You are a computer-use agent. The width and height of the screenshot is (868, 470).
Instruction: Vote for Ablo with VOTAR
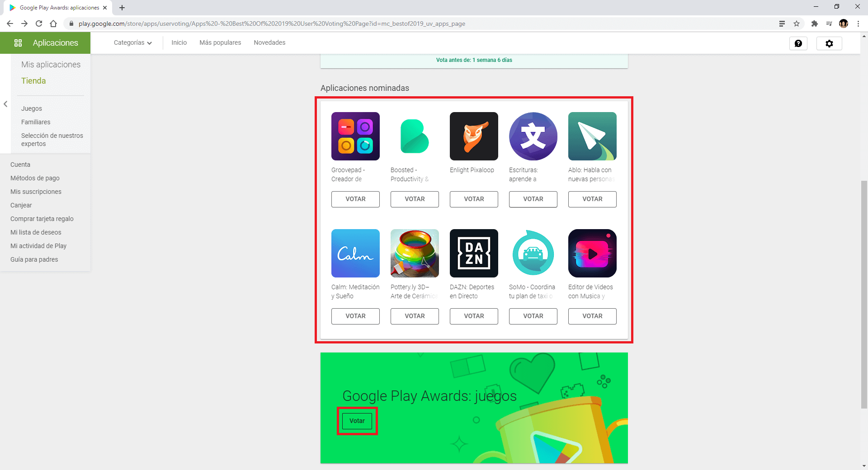point(592,199)
